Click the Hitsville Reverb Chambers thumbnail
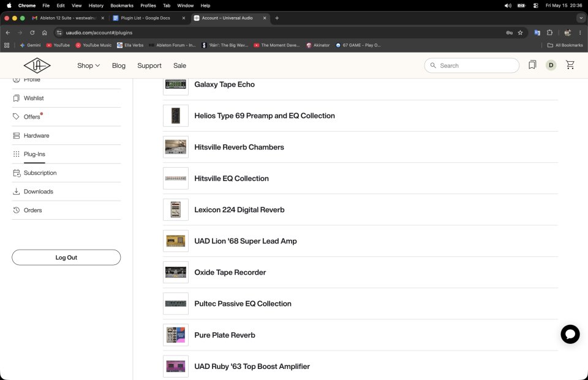The width and height of the screenshot is (588, 380). [x=176, y=147]
